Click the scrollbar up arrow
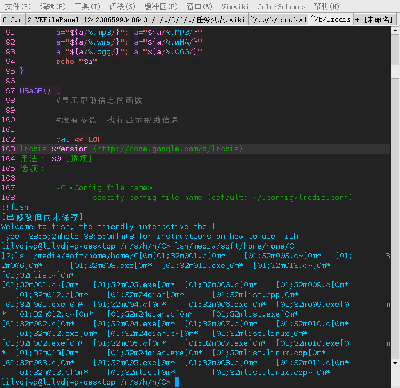Image resolution: width=400 pixels, height=388 pixels. coord(395,30)
